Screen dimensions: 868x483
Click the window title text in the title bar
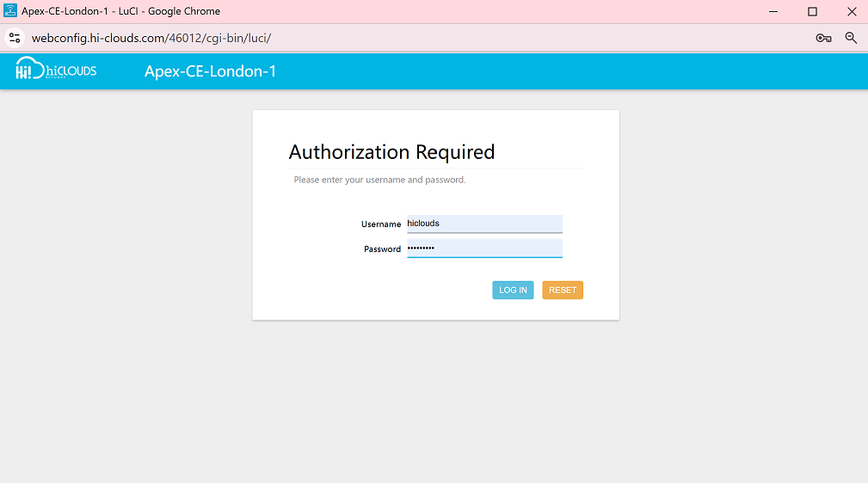click(120, 11)
